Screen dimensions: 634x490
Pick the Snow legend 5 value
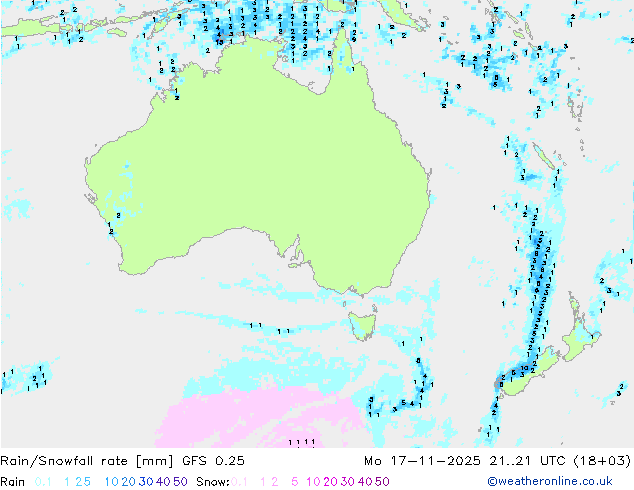click(x=295, y=482)
